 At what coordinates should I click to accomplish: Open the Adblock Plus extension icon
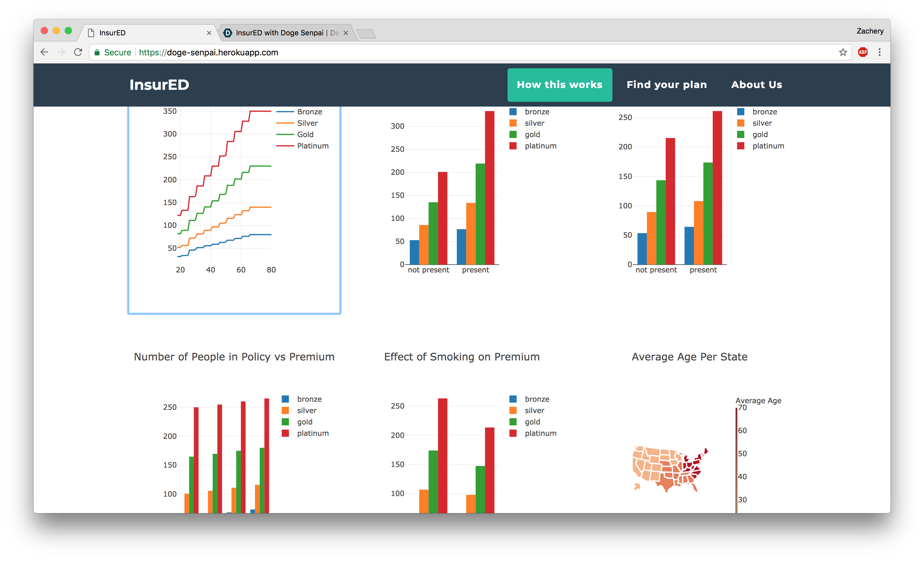point(863,52)
